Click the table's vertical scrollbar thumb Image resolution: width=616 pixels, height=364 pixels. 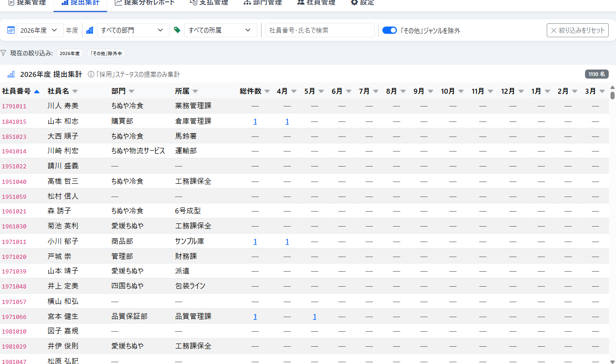612,96
